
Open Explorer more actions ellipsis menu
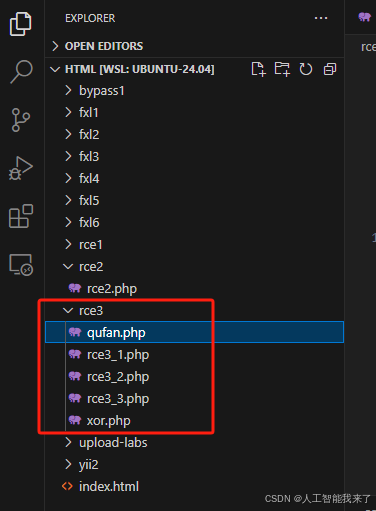click(321, 18)
